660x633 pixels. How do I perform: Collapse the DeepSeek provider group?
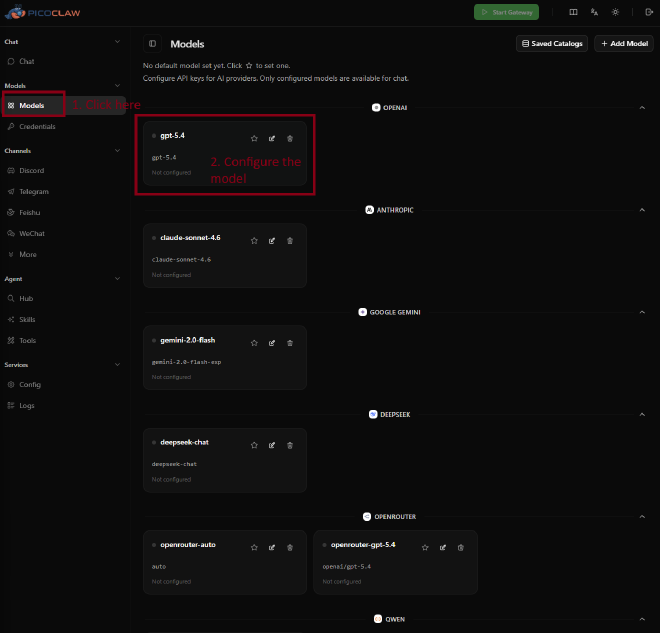[x=642, y=415]
